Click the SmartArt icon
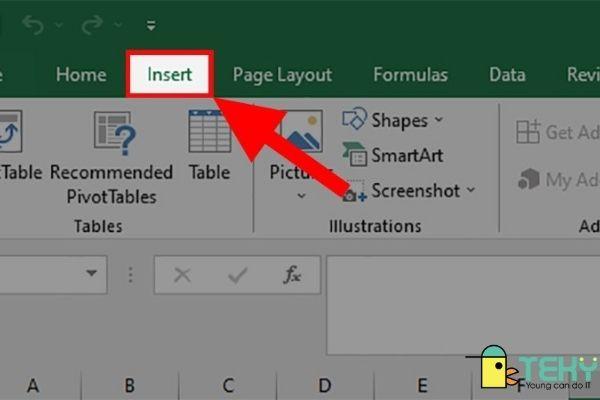600x400 pixels. [x=354, y=154]
